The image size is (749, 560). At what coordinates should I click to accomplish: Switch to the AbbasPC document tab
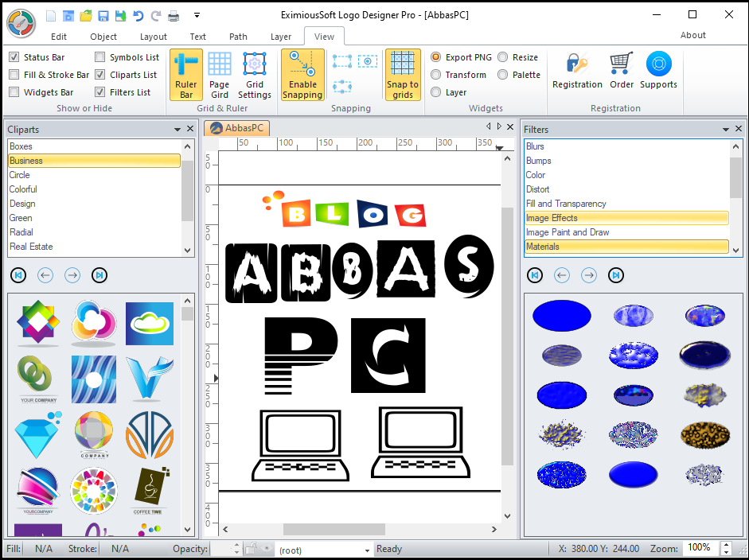click(x=237, y=128)
